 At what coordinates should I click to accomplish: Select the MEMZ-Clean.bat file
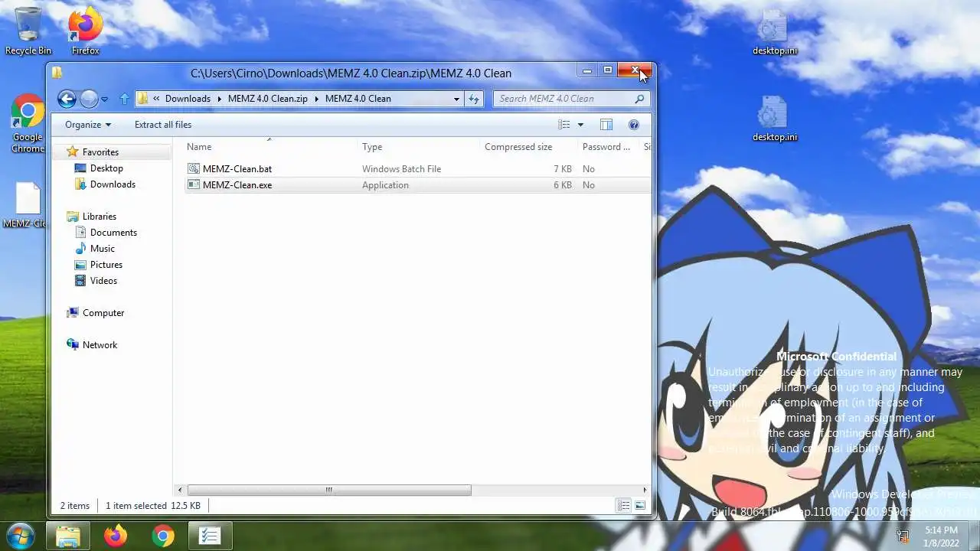(237, 169)
